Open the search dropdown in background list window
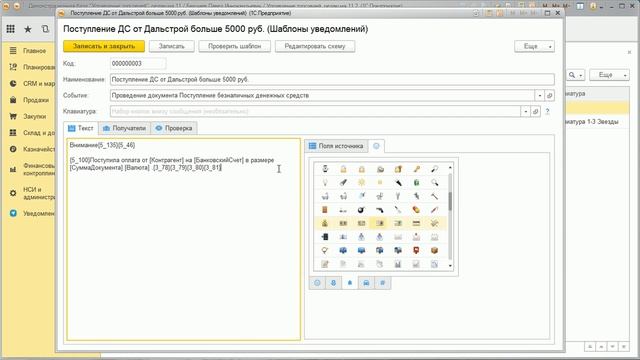The height and width of the screenshot is (360, 640). coord(576,75)
